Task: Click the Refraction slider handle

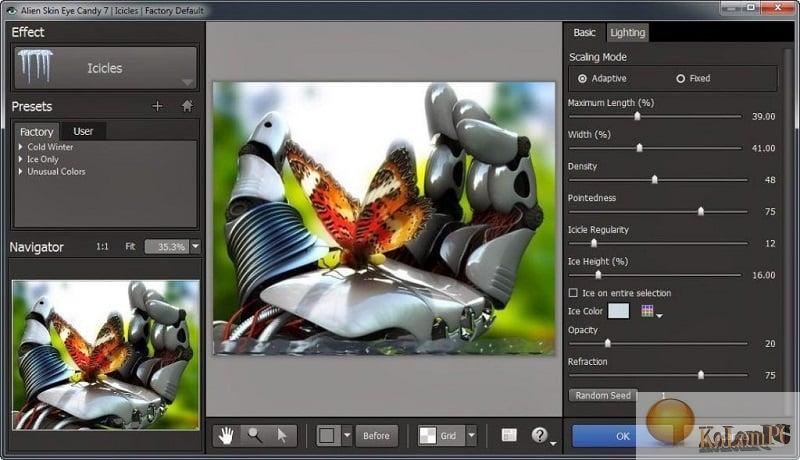Action: 701,375
